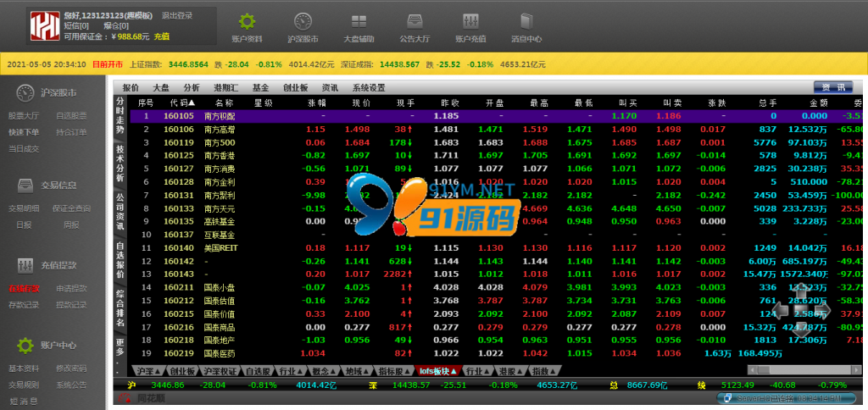Open 快速下单 in the sidebar
868x410 pixels.
(x=24, y=132)
